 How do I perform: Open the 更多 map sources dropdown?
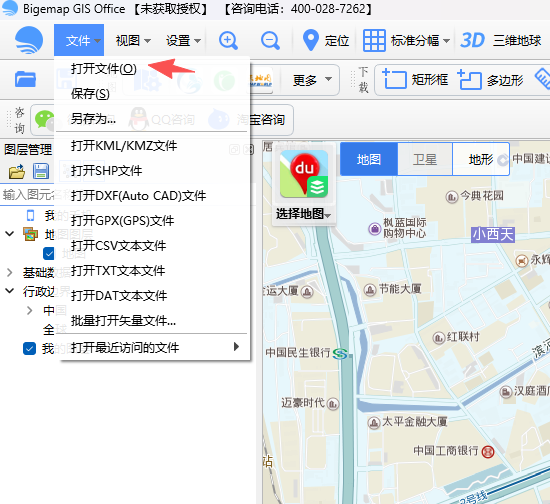click(311, 80)
